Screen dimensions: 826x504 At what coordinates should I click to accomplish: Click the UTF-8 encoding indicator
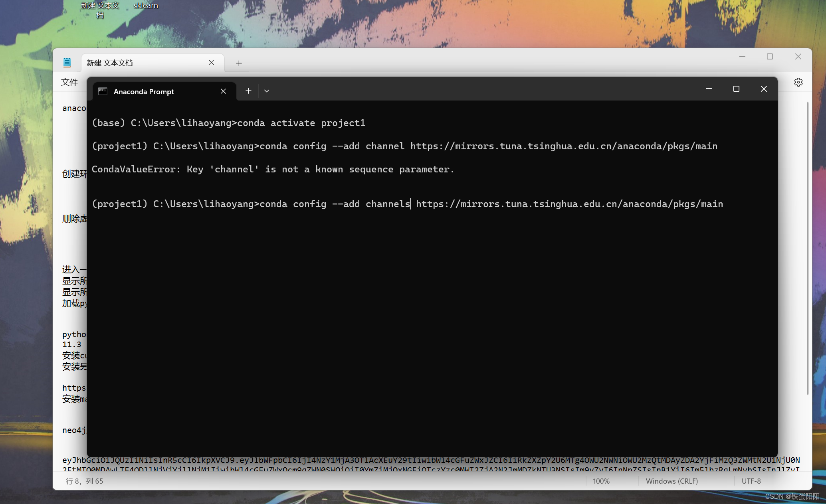(751, 481)
